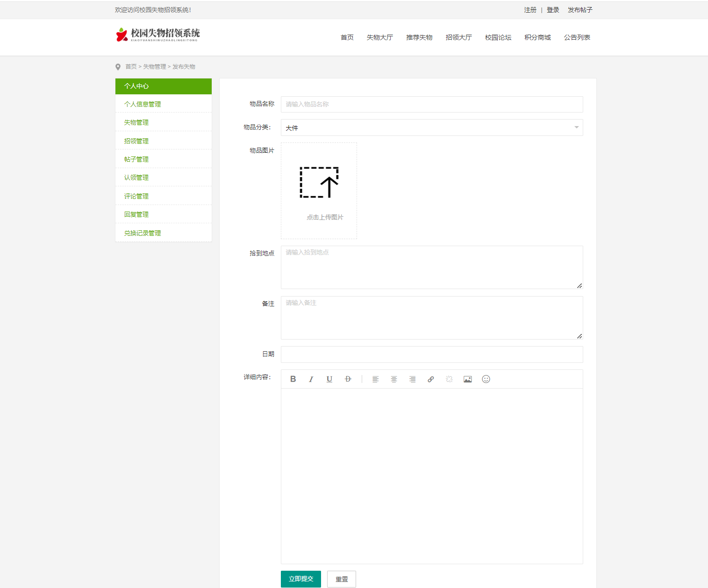Open the 日期 date picker field
The image size is (708, 588).
pos(431,354)
